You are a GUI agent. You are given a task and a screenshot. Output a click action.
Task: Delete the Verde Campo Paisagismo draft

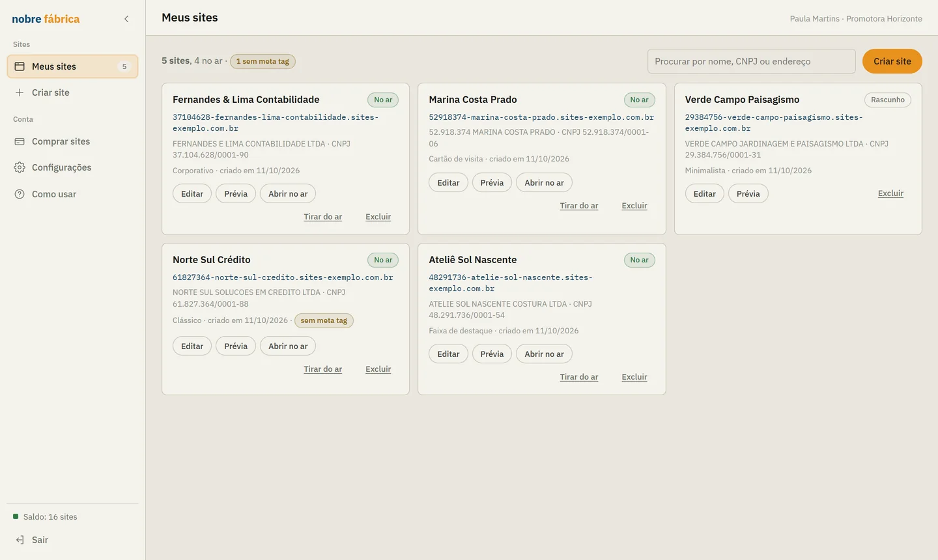tap(890, 193)
